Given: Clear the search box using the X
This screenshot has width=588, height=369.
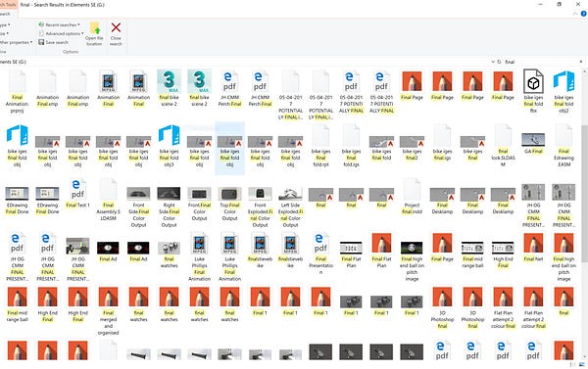Looking at the screenshot, I should click(581, 62).
